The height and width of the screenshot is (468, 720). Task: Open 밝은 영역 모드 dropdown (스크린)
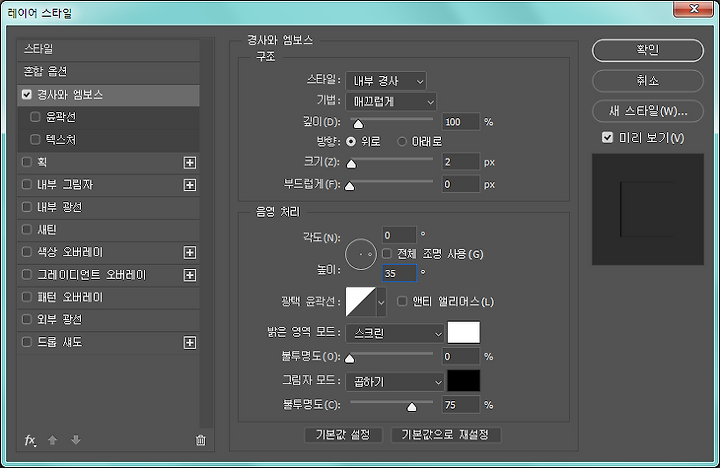click(394, 333)
